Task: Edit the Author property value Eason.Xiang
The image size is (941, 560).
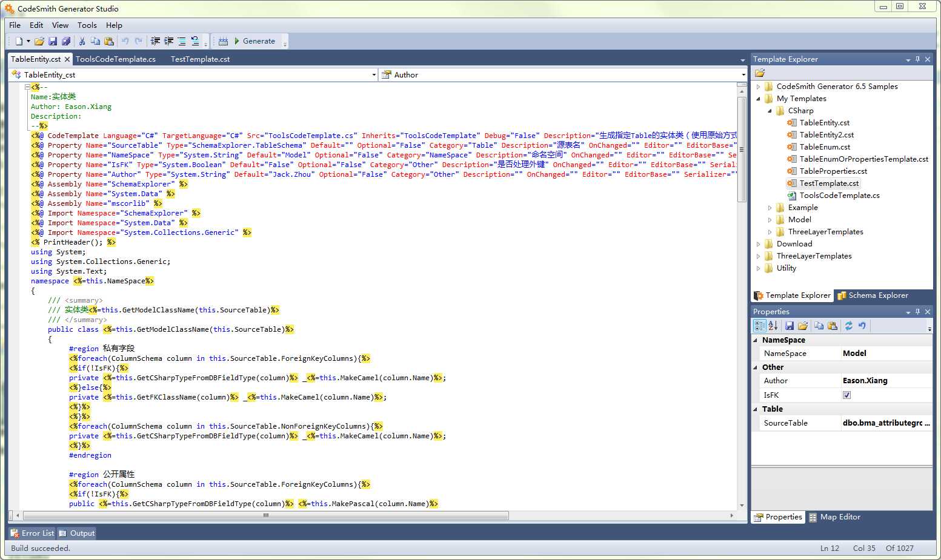Action: coord(886,381)
